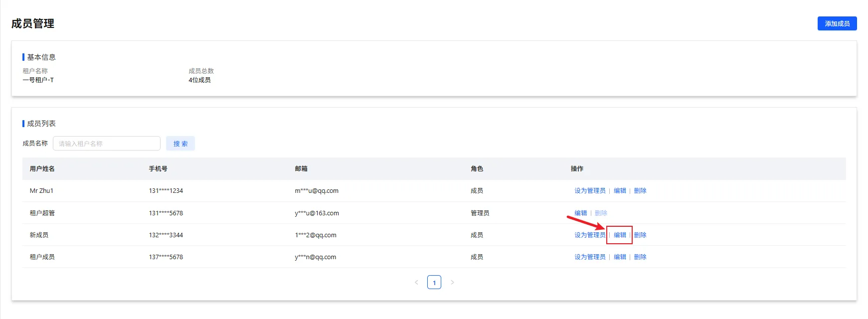Click the 搜索 button

click(180, 144)
